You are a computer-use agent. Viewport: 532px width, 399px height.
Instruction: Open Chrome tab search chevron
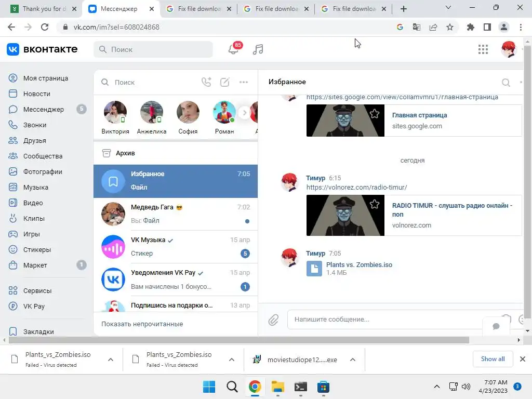pos(448,7)
